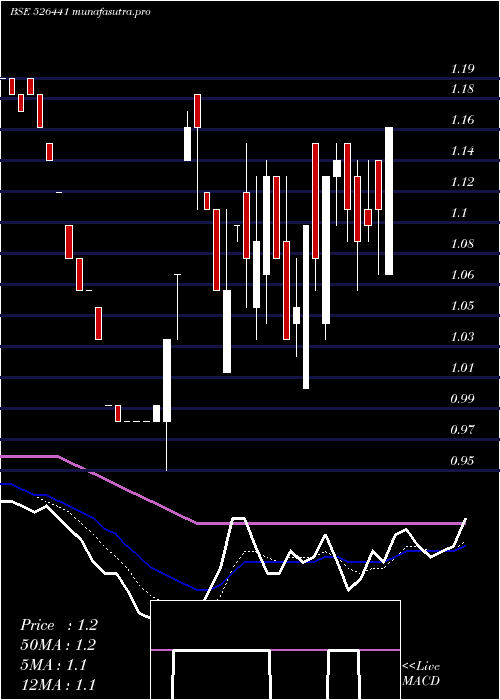500x700 pixels.
Task: Click the 1.14 price axis label
Action: click(462, 151)
